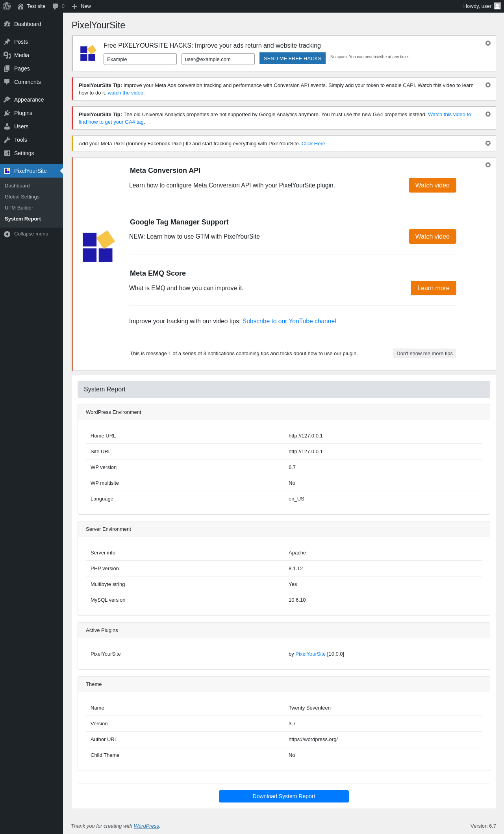Click the Dashboard gauge icon in the sidebar
504x834 pixels.
click(7, 24)
